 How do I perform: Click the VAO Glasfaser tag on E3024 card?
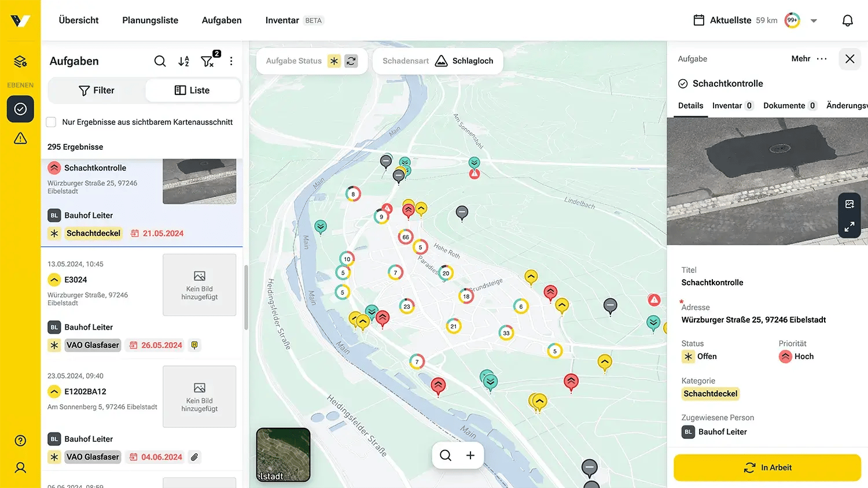[93, 345]
